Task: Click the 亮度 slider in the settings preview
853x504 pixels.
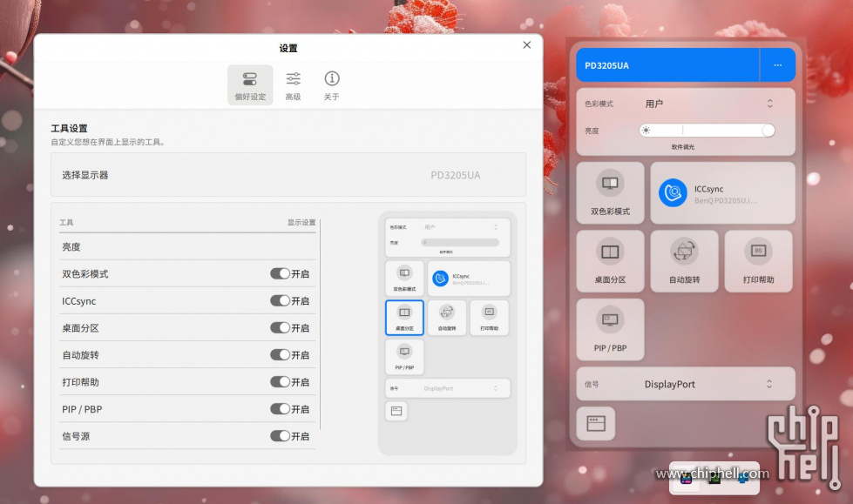Action: tap(460, 243)
